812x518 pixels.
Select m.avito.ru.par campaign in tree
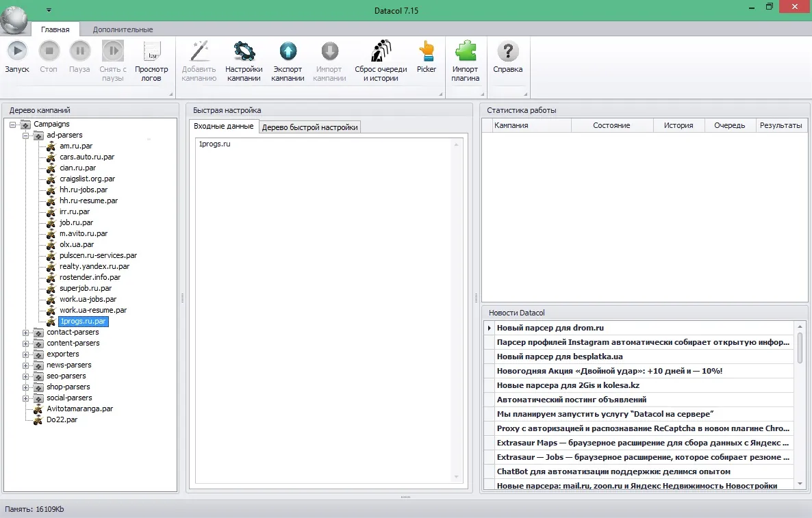(84, 233)
